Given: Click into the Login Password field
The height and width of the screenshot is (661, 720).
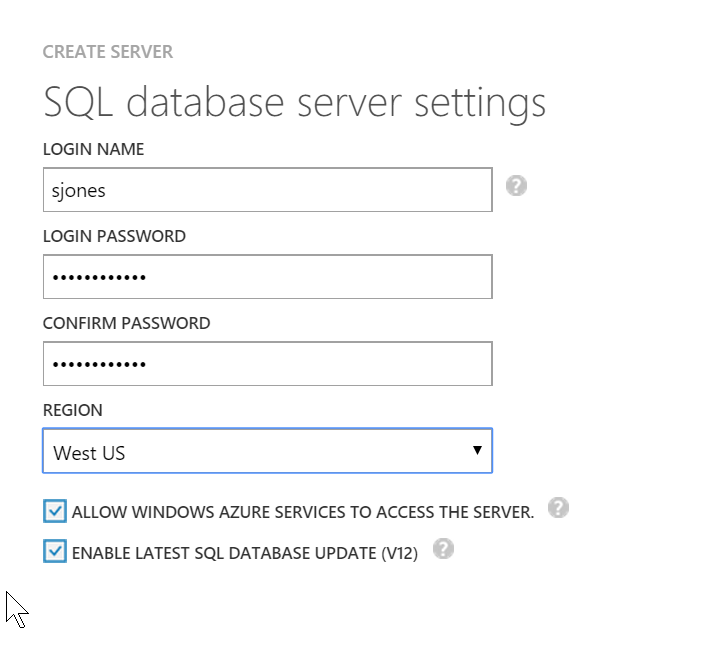Looking at the screenshot, I should (x=267, y=277).
